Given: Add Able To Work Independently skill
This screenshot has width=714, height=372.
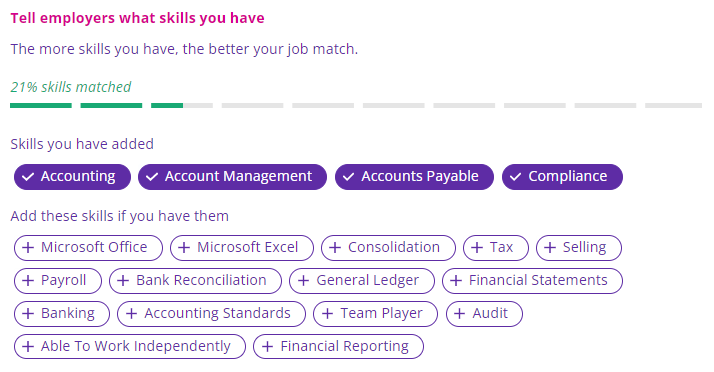Looking at the screenshot, I should pyautogui.click(x=130, y=347).
